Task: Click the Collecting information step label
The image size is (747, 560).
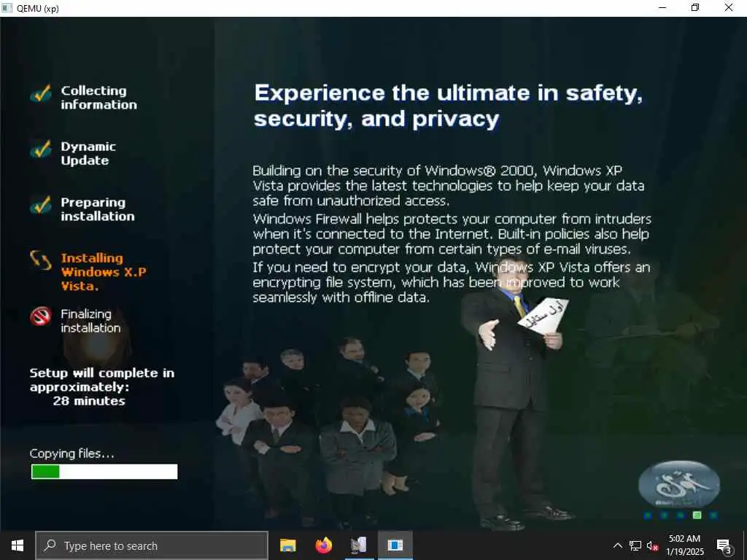Action: (x=98, y=98)
